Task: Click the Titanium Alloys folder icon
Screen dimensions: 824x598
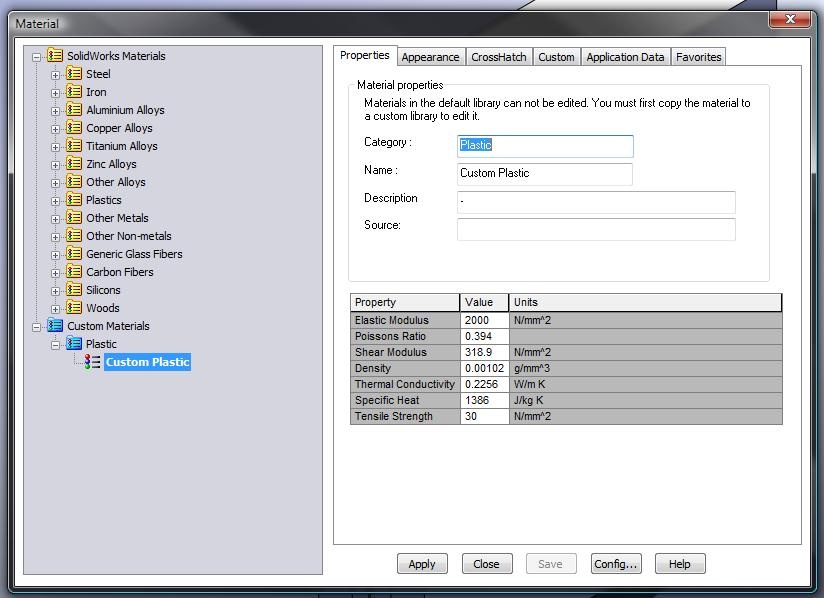Action: pyautogui.click(x=74, y=146)
